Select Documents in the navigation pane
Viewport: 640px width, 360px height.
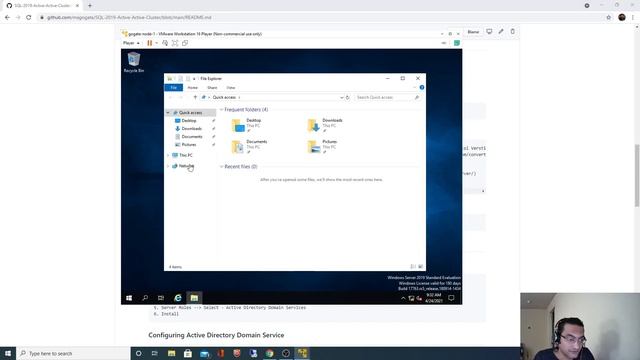pyautogui.click(x=192, y=137)
